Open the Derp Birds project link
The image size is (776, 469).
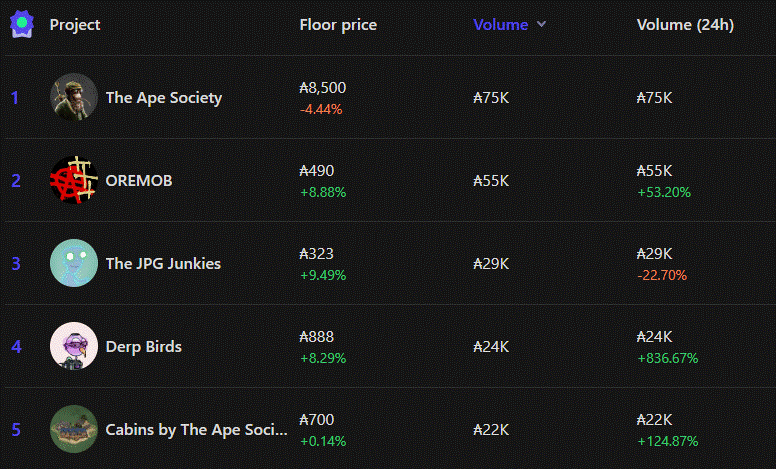click(x=144, y=347)
